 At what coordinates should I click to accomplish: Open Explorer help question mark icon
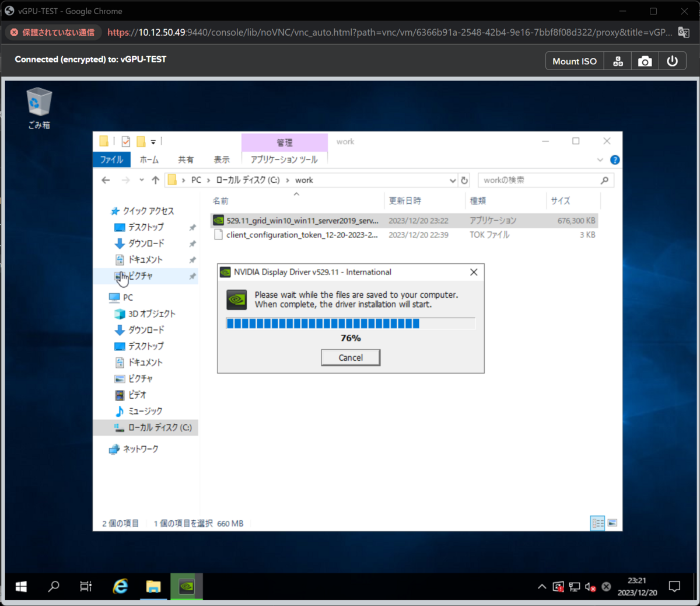click(x=615, y=160)
